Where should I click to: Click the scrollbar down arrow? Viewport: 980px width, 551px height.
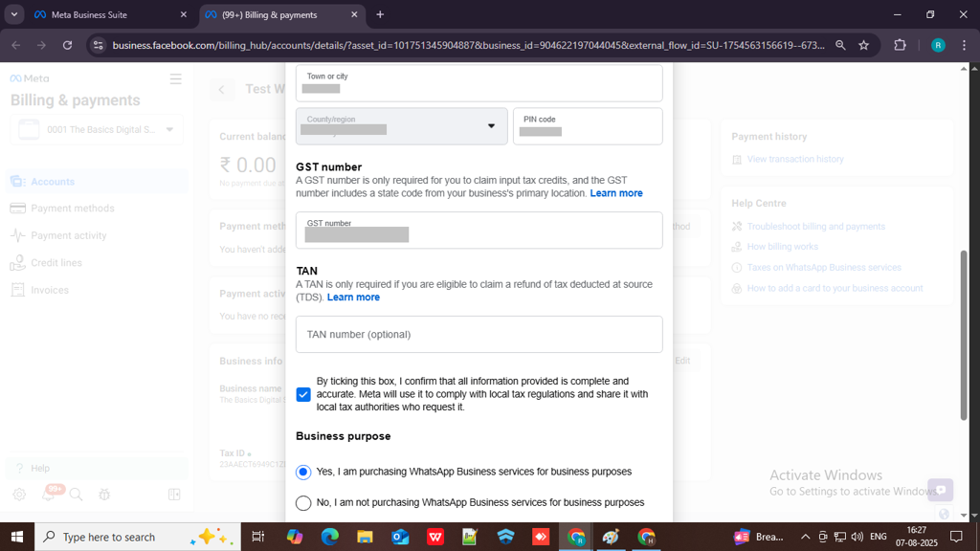point(964,516)
